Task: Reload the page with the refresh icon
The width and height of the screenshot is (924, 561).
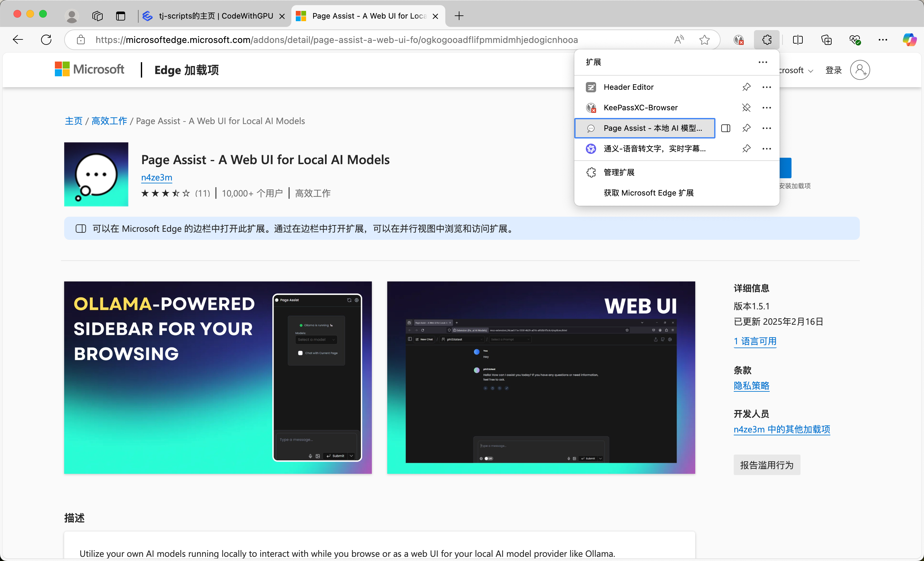Action: pyautogui.click(x=46, y=40)
